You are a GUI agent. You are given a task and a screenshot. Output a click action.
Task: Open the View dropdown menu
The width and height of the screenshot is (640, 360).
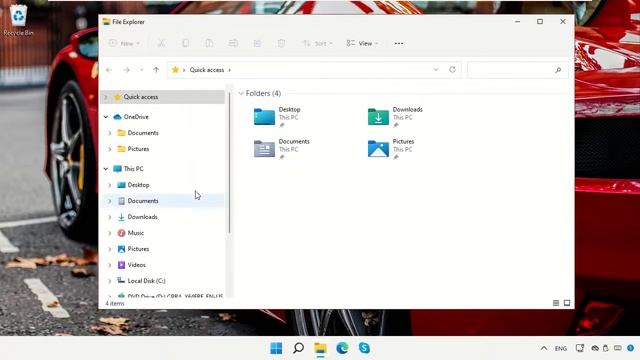point(362,43)
